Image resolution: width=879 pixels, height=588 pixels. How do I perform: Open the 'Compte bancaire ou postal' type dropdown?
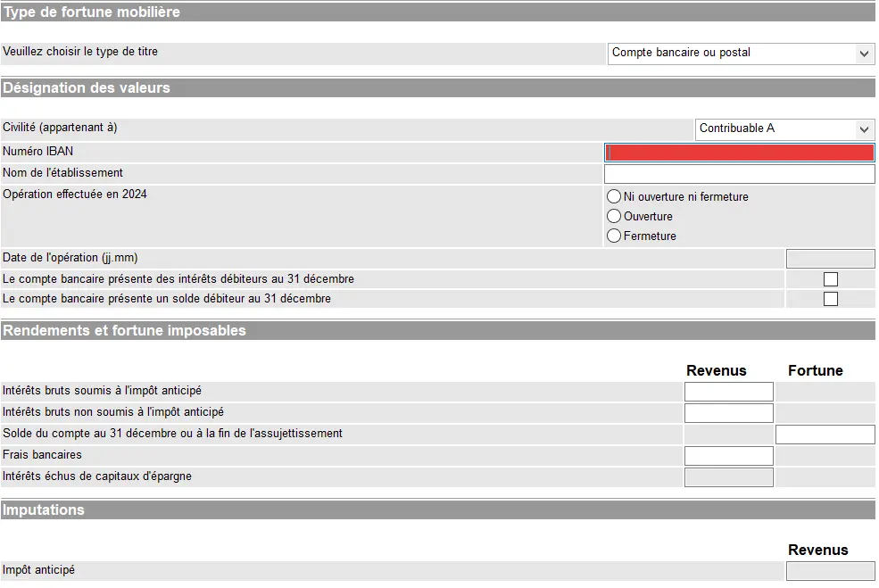pyautogui.click(x=740, y=54)
